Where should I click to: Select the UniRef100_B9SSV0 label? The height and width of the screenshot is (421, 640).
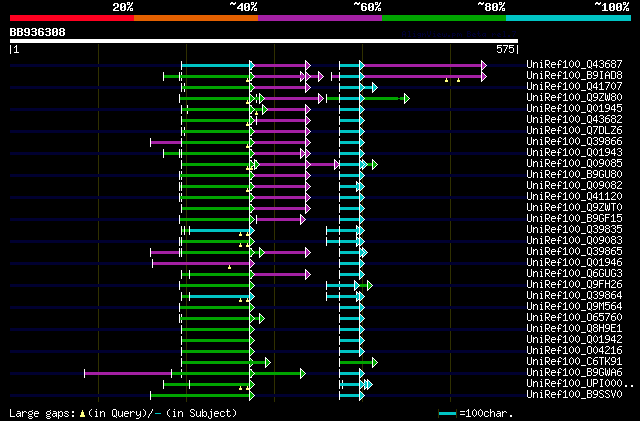574,395
